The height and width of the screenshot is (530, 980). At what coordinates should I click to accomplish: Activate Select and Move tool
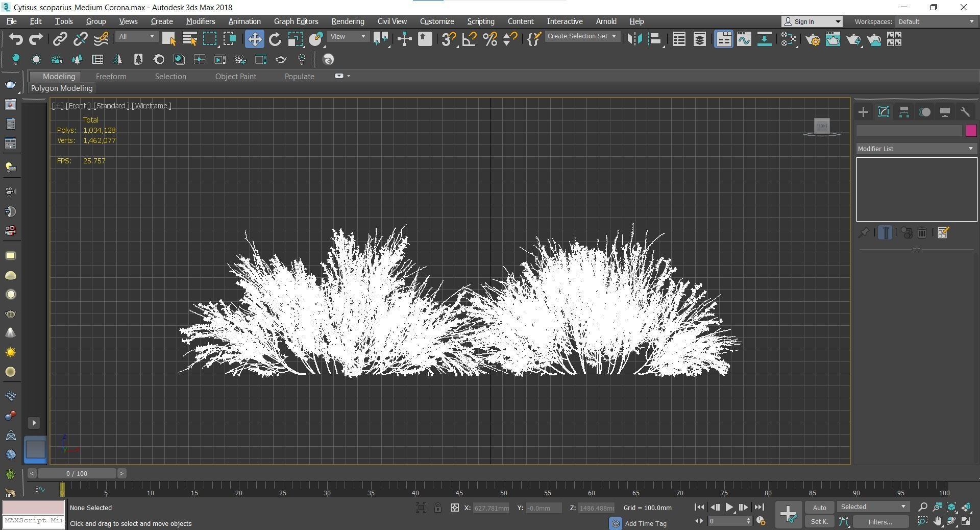[x=254, y=39]
